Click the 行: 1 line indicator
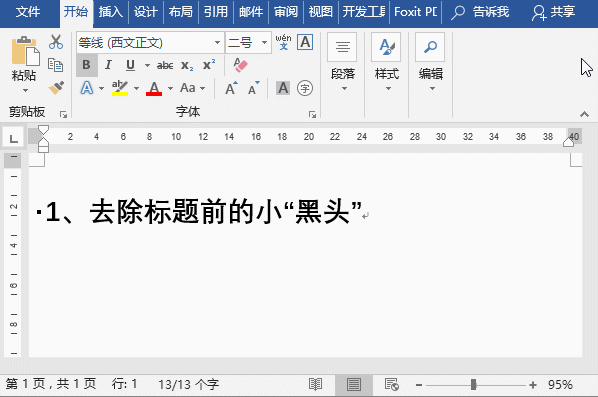The width and height of the screenshot is (598, 397). (124, 384)
